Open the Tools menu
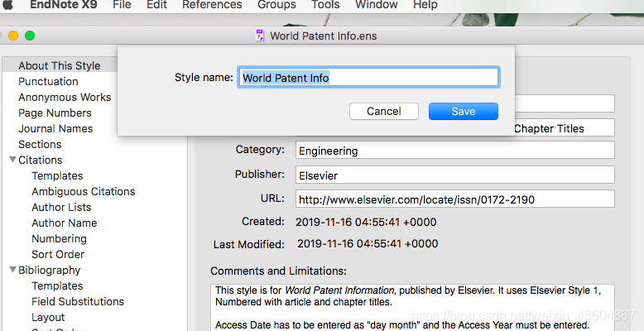Image resolution: width=644 pixels, height=331 pixels. coord(325,4)
